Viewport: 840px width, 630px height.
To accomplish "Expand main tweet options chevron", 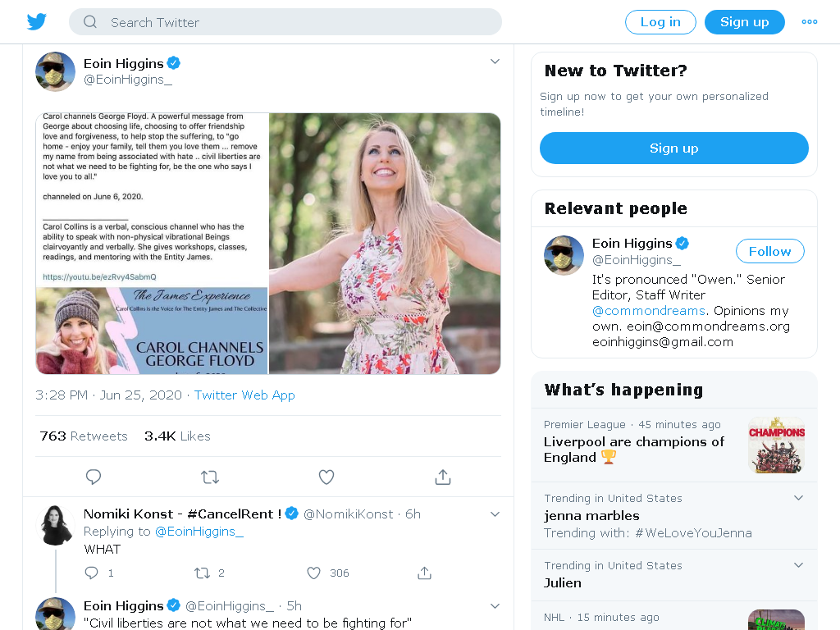I will tap(495, 62).
